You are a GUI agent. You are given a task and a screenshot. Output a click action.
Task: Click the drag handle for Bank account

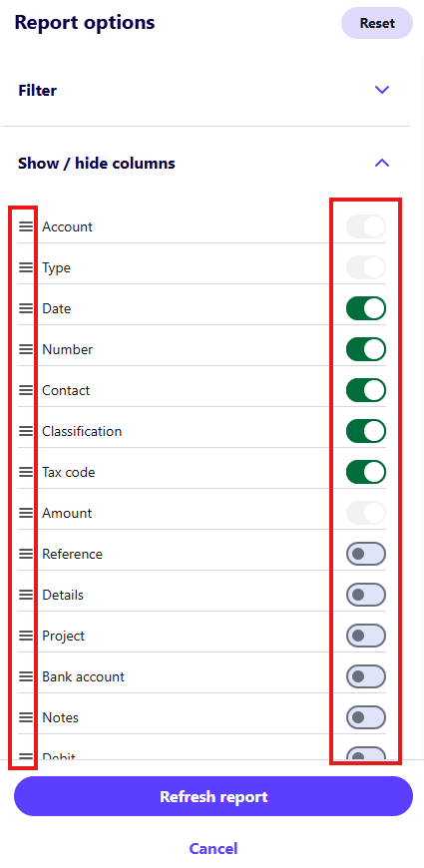pos(26,676)
